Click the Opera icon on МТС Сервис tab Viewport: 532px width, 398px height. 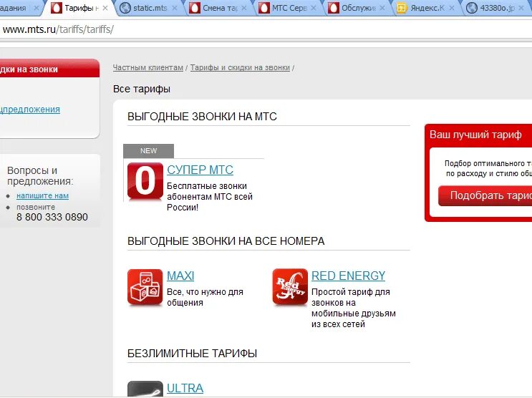click(264, 8)
